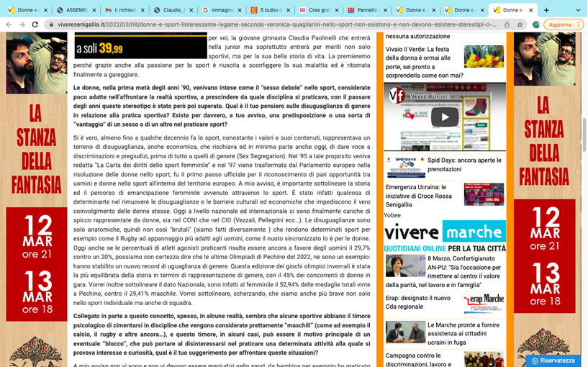Open a new tab with plus icon
588x367 pixels.
(x=546, y=10)
